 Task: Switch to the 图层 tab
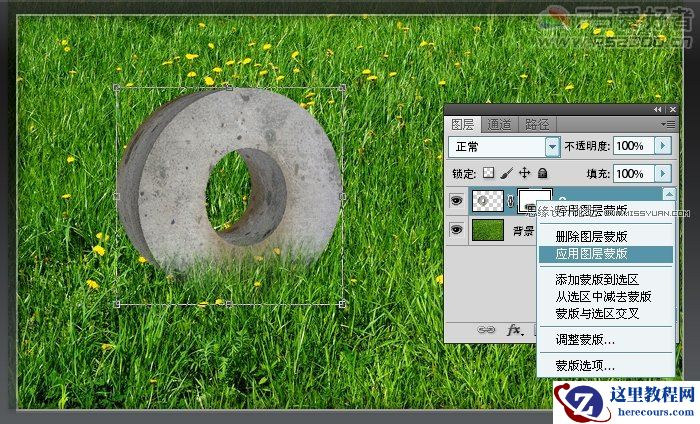point(462,125)
